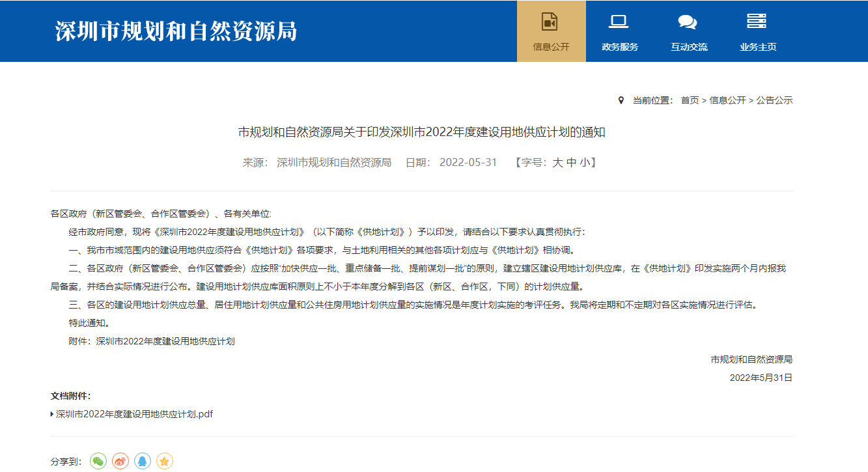Click the location pin icon beside 当前位置
The image size is (868, 472).
point(621,100)
